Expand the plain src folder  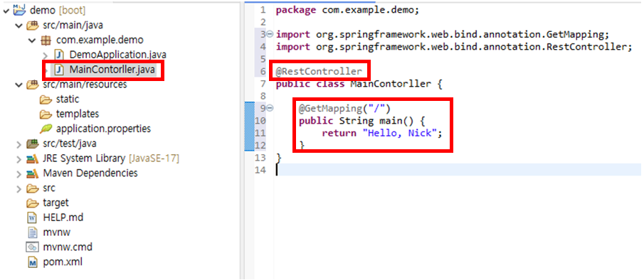pos(19,188)
